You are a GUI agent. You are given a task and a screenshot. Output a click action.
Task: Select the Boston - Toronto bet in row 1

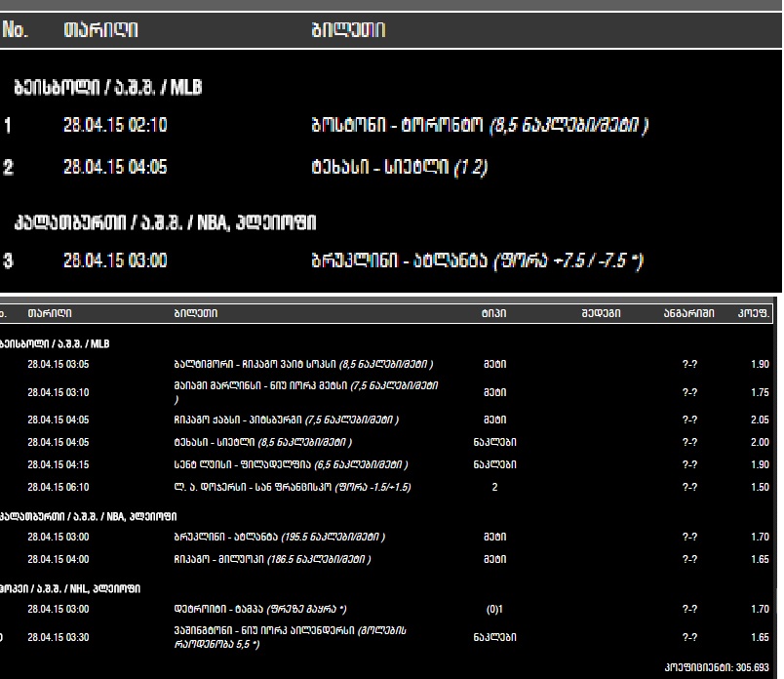pos(476,125)
